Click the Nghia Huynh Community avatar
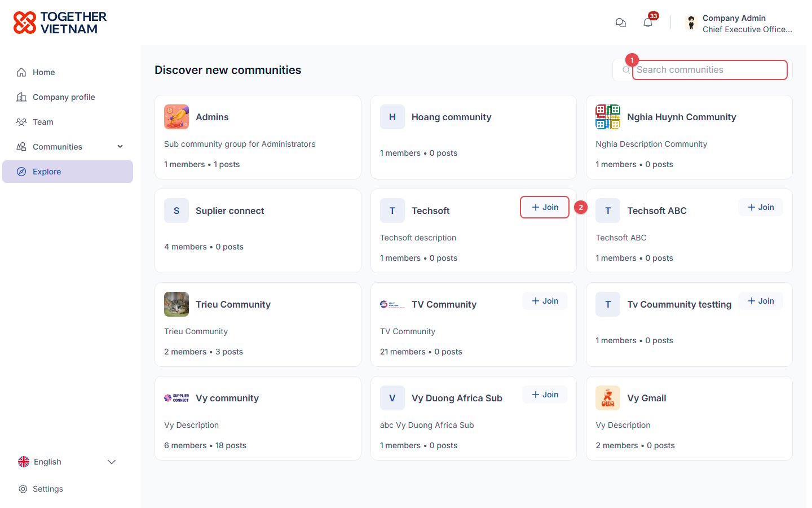The image size is (812, 508). click(x=608, y=117)
